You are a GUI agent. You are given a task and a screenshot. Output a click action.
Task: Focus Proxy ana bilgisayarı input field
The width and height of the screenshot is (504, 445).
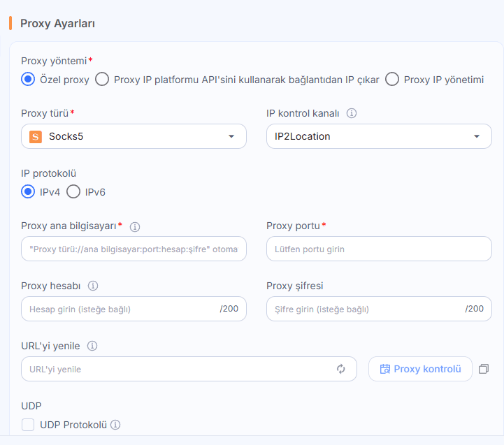(134, 249)
